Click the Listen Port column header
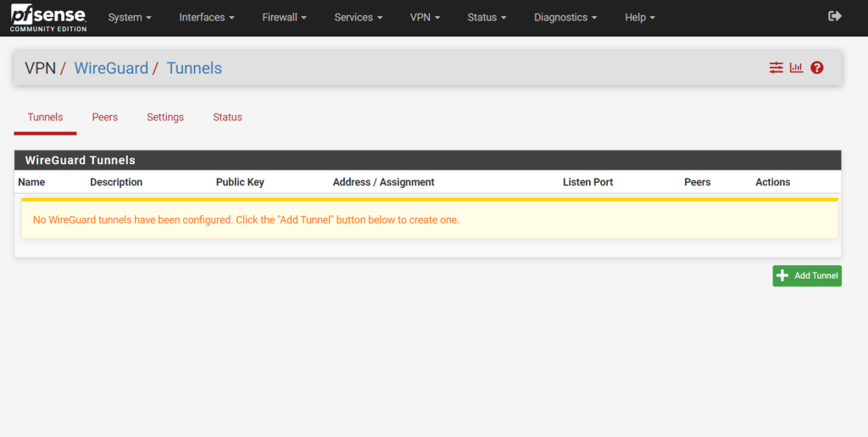This screenshot has height=437, width=868. [588, 182]
